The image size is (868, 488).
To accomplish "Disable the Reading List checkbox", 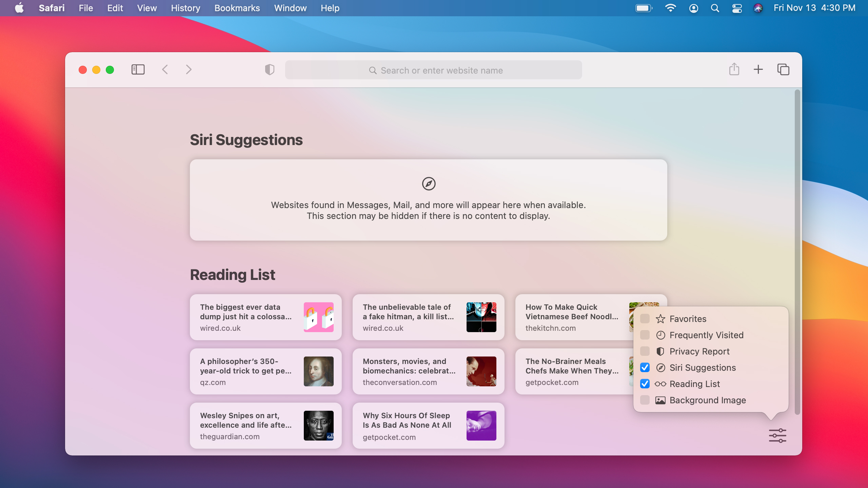I will tap(645, 384).
